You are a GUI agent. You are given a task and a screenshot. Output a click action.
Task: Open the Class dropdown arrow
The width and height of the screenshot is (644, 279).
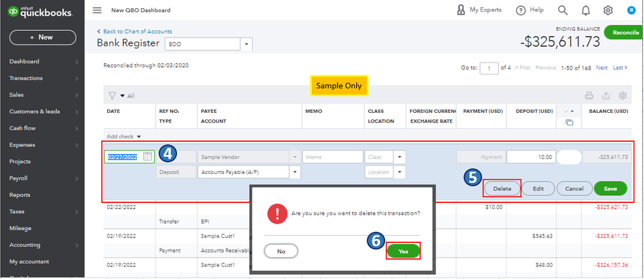click(399, 157)
